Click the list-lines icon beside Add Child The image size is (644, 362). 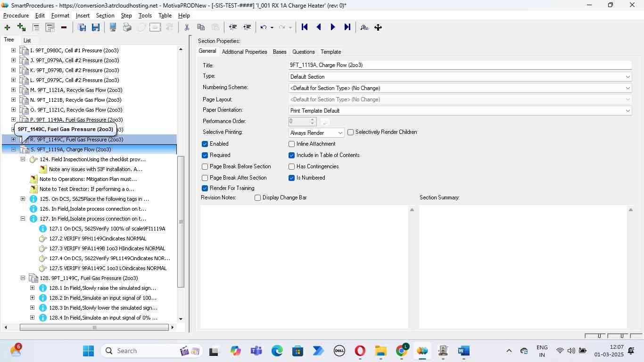click(x=35, y=27)
